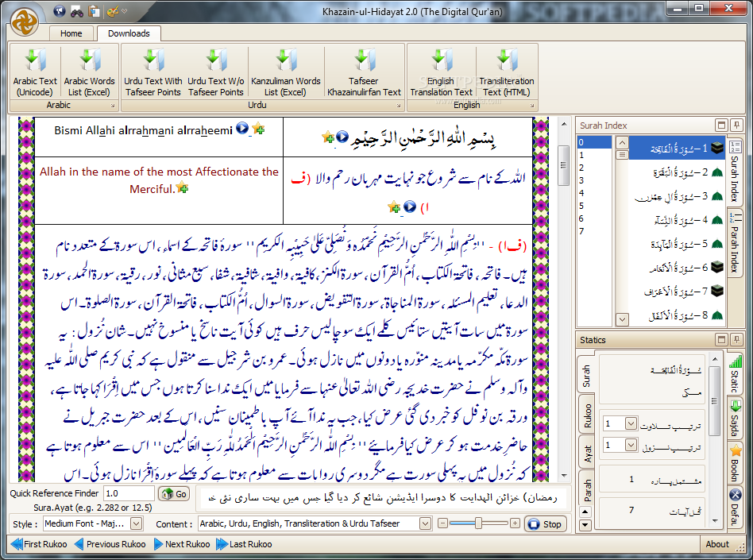Go to Next Rukoo
Viewport: 753px width, 560px height.
coord(182,544)
